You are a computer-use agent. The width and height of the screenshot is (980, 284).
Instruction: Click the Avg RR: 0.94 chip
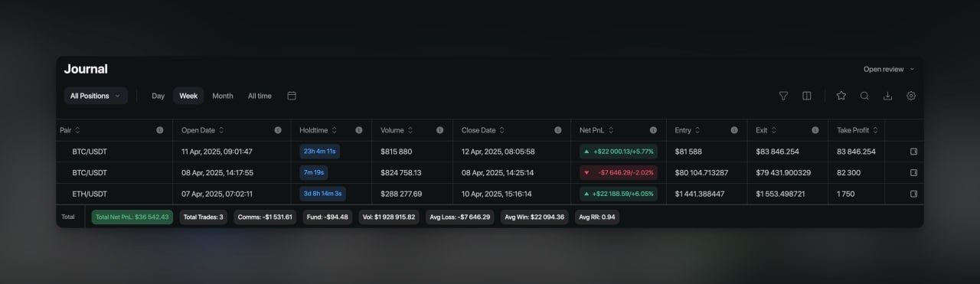coord(597,217)
